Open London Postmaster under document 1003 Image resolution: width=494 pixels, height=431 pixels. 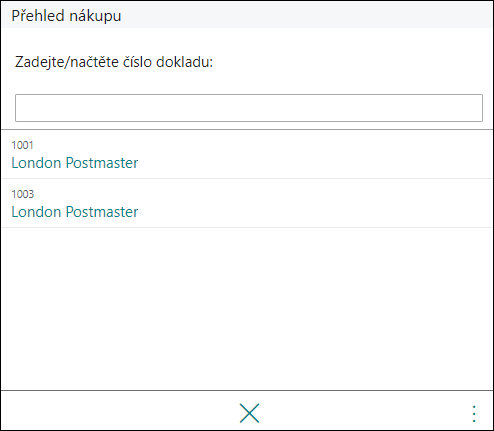75,212
